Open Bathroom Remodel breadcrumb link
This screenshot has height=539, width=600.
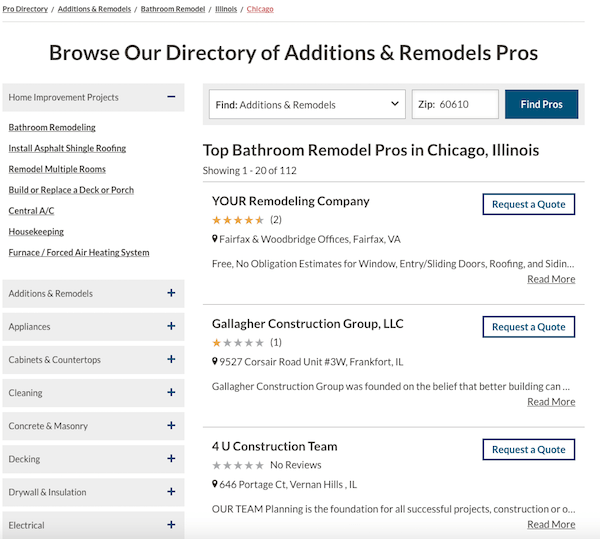[x=173, y=9]
